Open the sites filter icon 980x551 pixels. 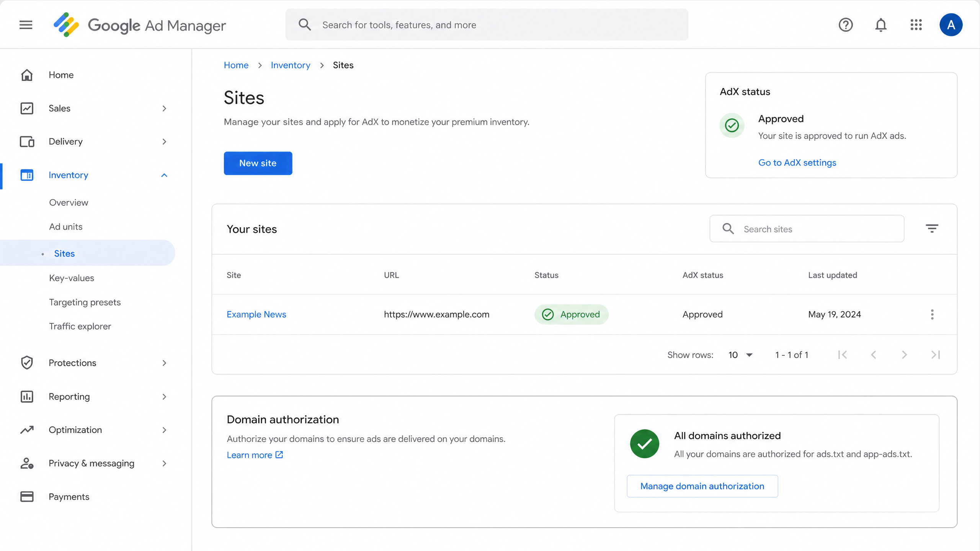(932, 229)
